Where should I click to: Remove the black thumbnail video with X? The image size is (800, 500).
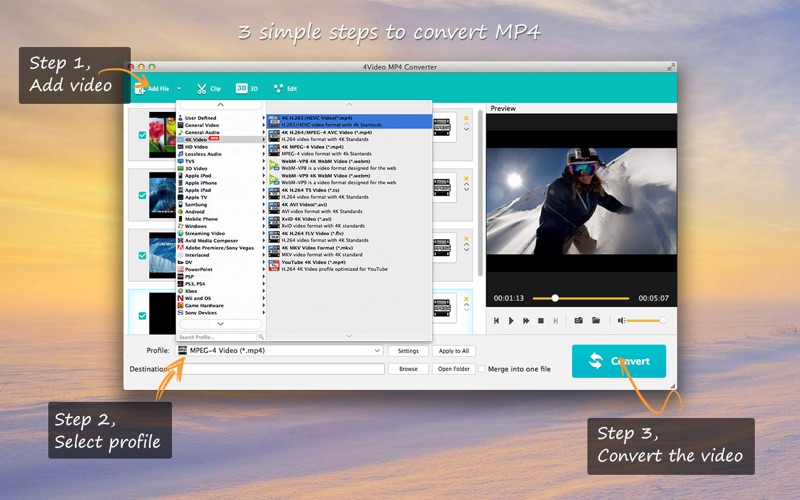(466, 299)
